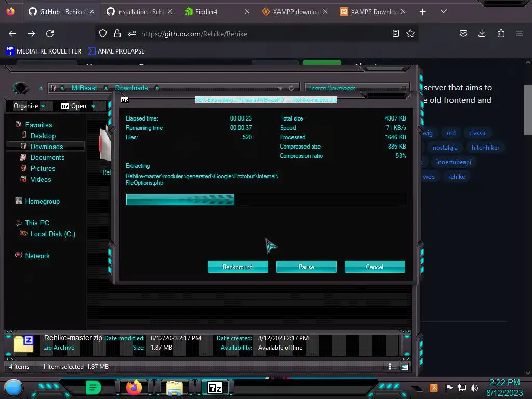Click the 'old' topic tag
Image resolution: width=532 pixels, height=399 pixels.
[x=451, y=133]
